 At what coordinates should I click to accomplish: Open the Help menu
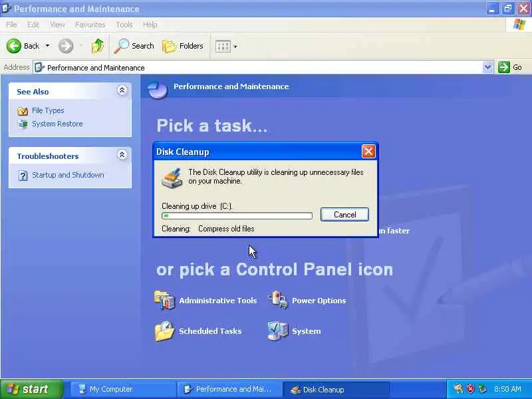pyautogui.click(x=150, y=25)
